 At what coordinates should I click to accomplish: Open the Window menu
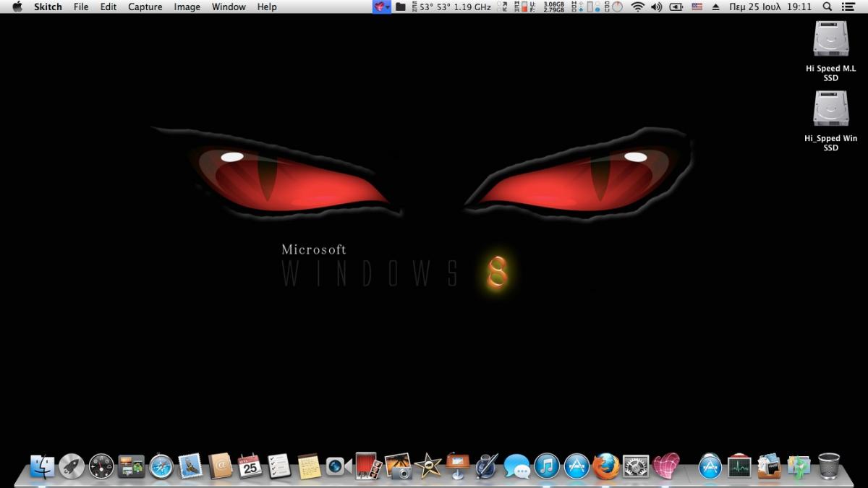click(229, 7)
